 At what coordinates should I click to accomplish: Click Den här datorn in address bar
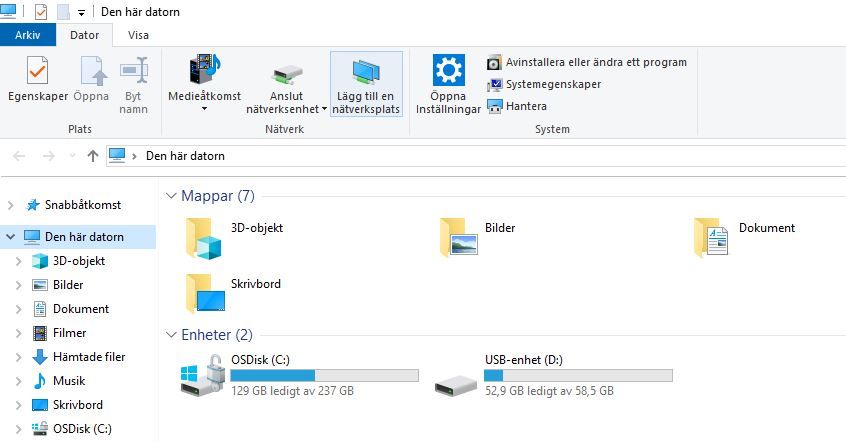click(x=185, y=156)
